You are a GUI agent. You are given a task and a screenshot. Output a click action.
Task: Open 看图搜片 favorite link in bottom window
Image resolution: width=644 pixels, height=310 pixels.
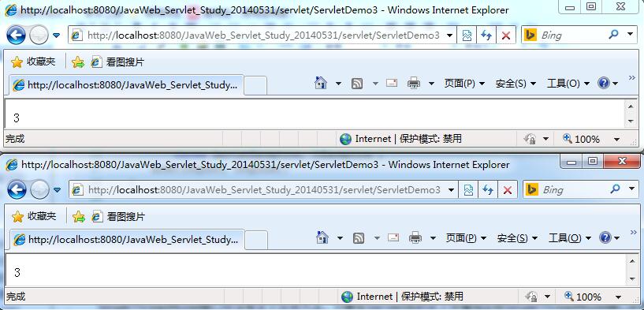pos(119,217)
